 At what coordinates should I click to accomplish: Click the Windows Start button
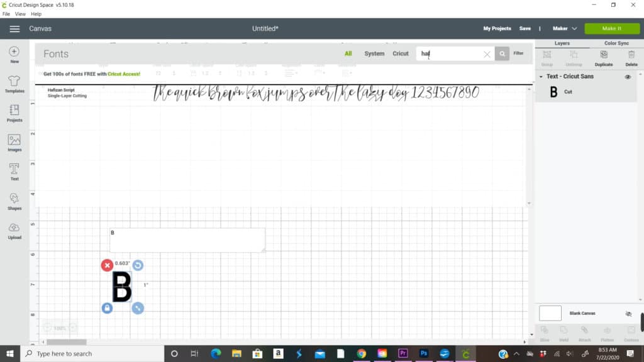(x=10, y=354)
